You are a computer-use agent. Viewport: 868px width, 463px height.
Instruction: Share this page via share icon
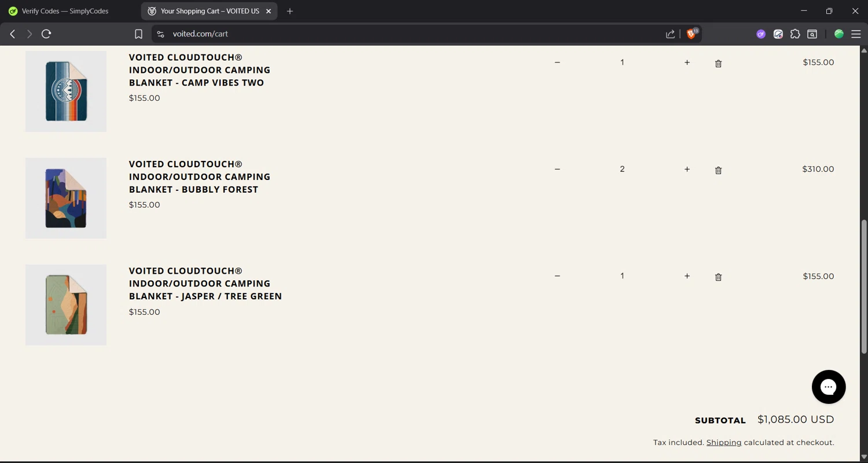coord(670,34)
